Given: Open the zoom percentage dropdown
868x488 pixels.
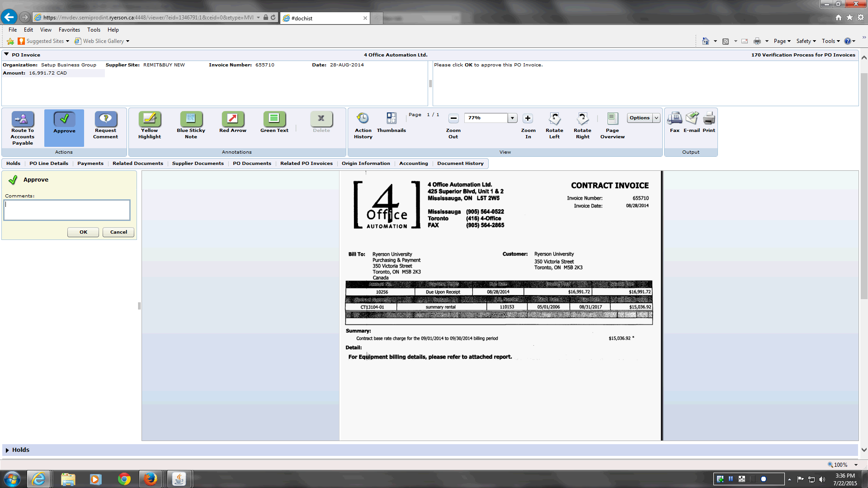Looking at the screenshot, I should (x=512, y=118).
